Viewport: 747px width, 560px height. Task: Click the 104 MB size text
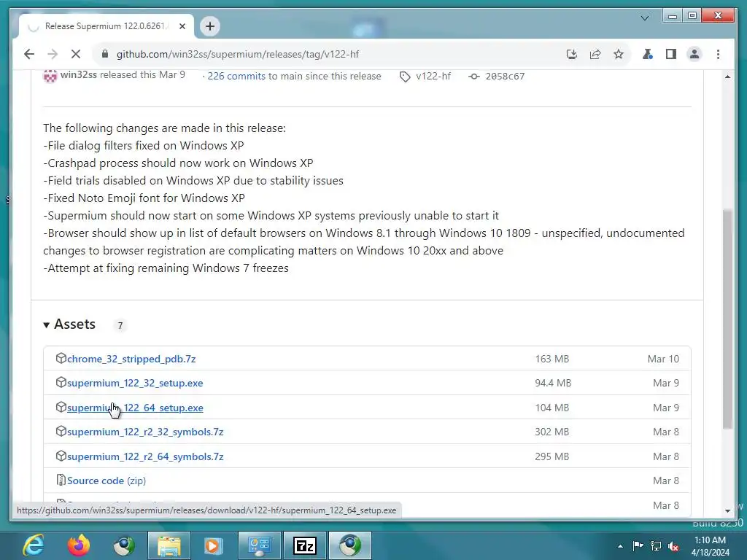[x=551, y=408]
